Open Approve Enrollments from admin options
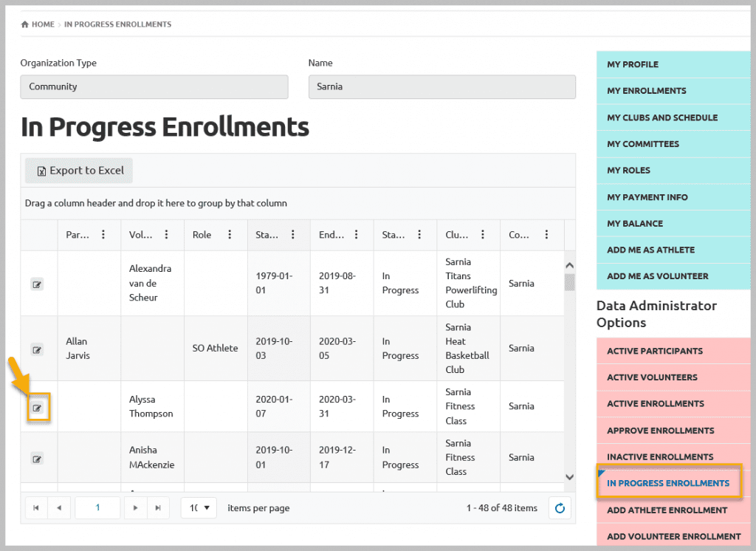Screen dimensions: 756x551 click(660, 431)
